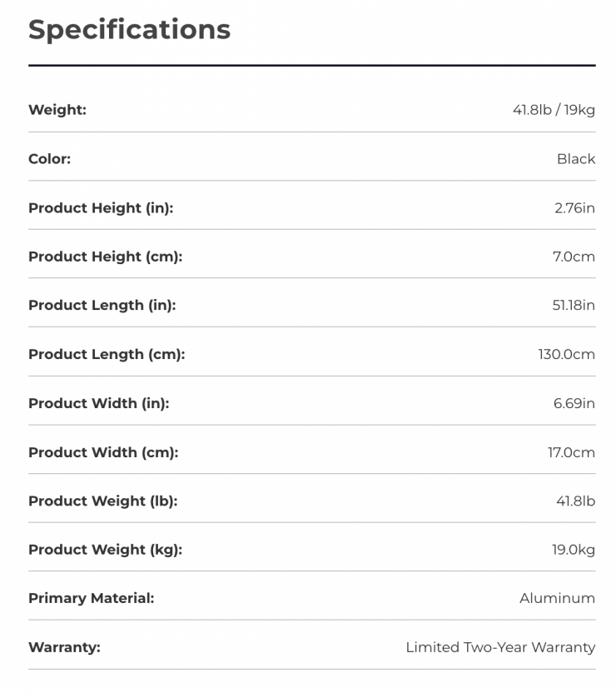Image resolution: width=616 pixels, height=693 pixels.
Task: Click the "Color:" label
Action: [49, 159]
